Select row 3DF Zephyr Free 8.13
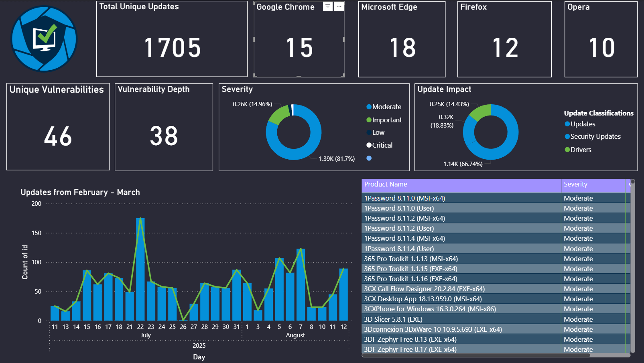This screenshot has height=363, width=644. 496,339
